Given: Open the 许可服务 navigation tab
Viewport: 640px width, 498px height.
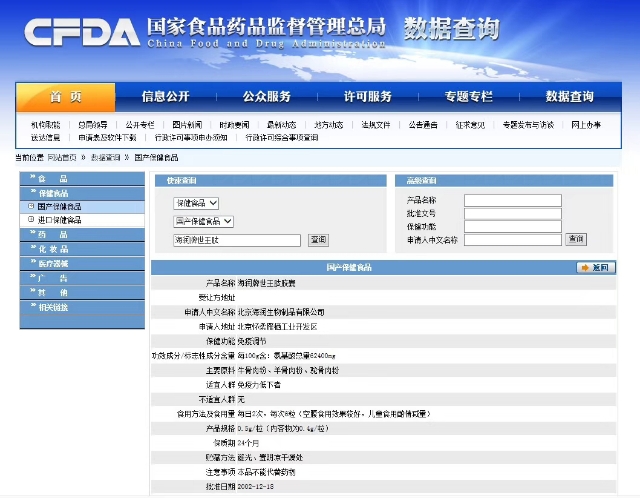Looking at the screenshot, I should coord(367,97).
